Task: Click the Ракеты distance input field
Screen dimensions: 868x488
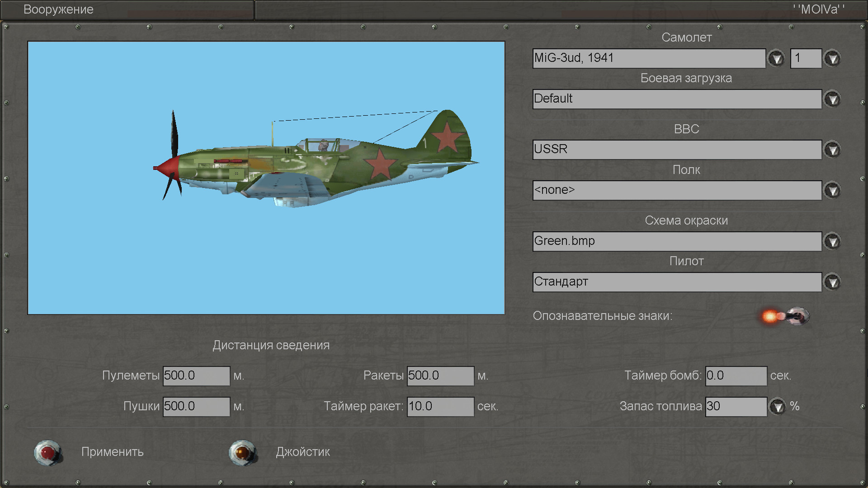Action: (x=440, y=375)
